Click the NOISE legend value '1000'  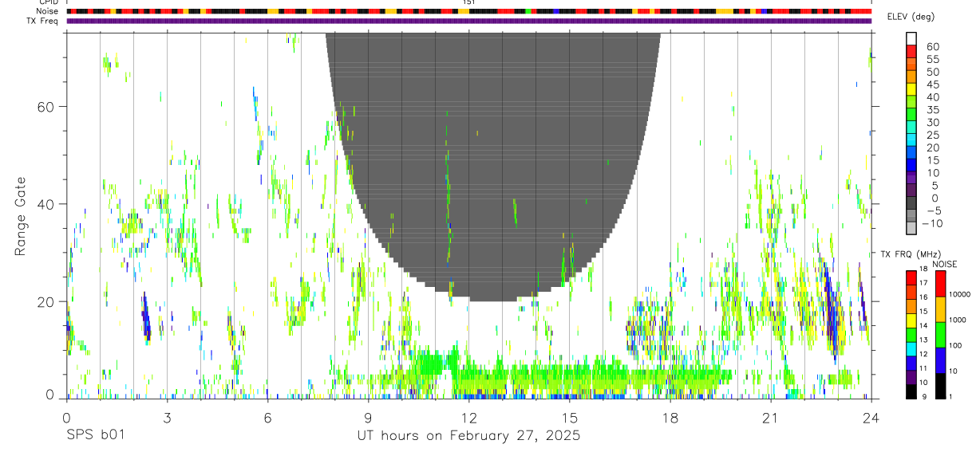[958, 320]
